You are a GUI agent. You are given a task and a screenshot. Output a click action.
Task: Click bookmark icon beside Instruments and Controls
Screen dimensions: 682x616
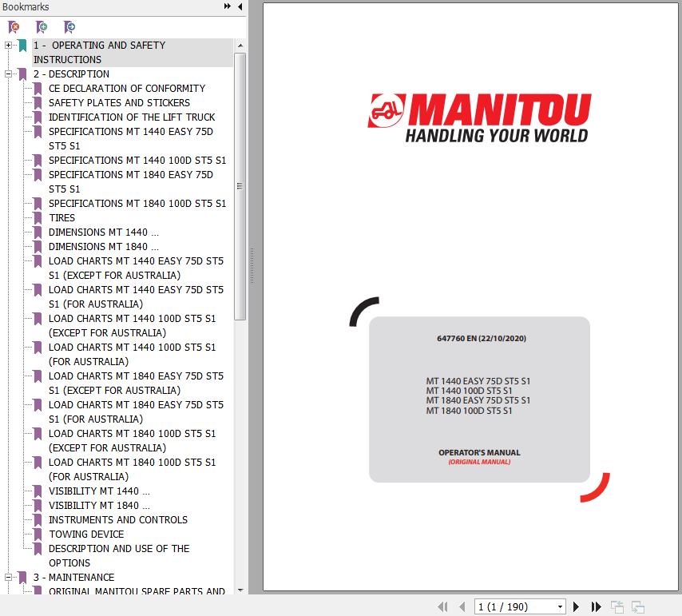(38, 520)
